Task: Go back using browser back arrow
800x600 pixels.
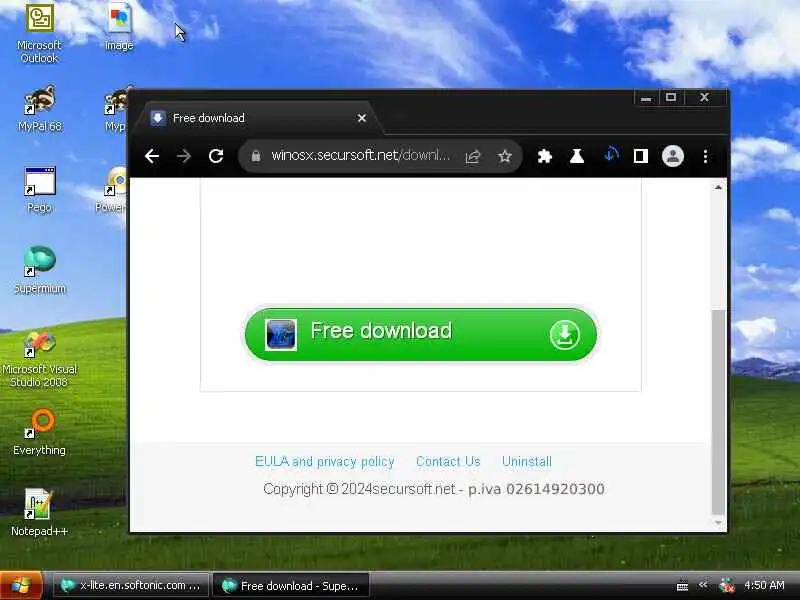Action: (152, 156)
